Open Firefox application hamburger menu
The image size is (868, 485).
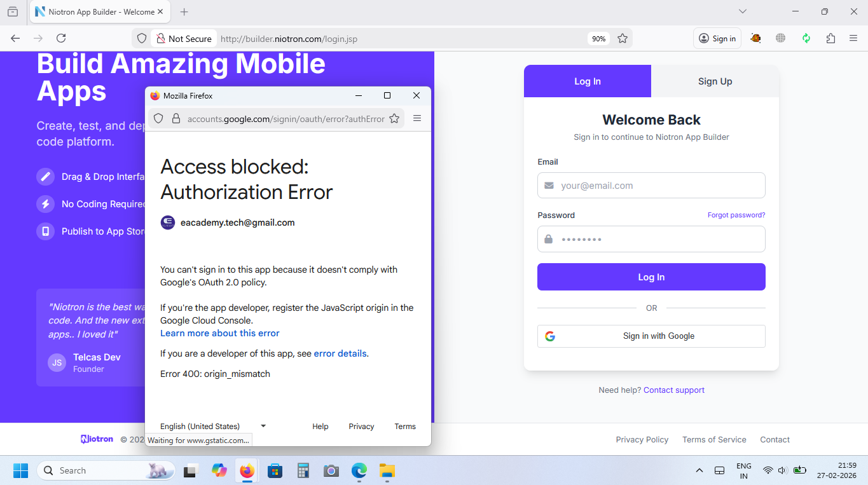[853, 38]
